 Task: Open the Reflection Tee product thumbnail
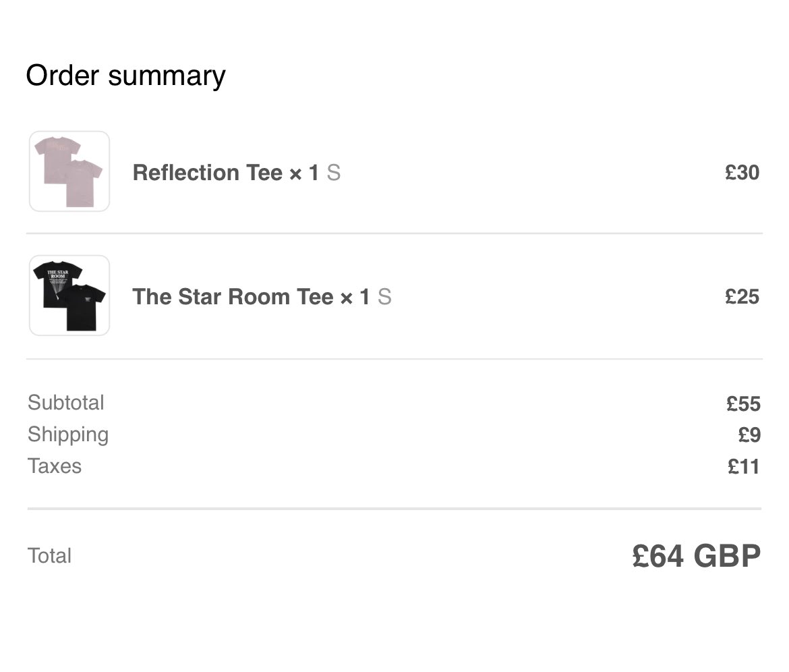click(x=69, y=171)
